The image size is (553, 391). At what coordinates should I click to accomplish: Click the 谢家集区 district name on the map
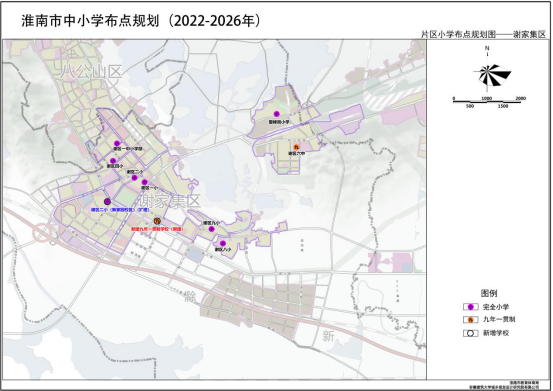pos(170,201)
